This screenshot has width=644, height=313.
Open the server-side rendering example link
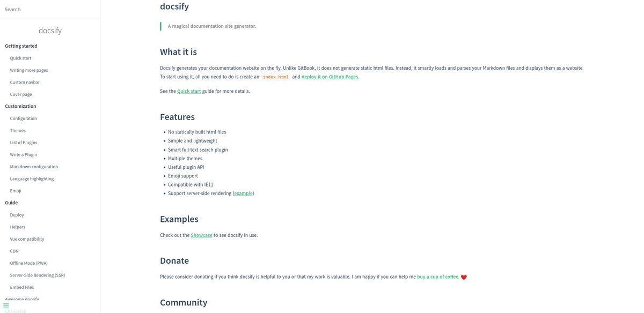[243, 193]
